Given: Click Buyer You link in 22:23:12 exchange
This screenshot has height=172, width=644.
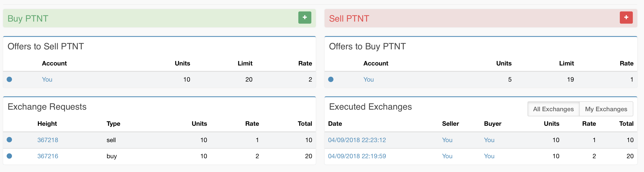Looking at the screenshot, I should tap(489, 140).
